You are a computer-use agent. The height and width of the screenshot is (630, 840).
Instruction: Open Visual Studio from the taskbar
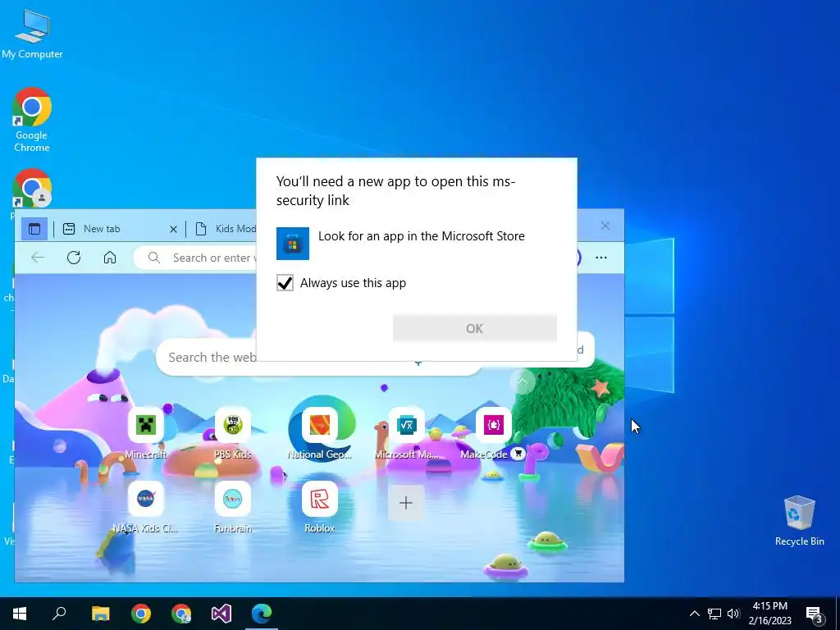(221, 614)
